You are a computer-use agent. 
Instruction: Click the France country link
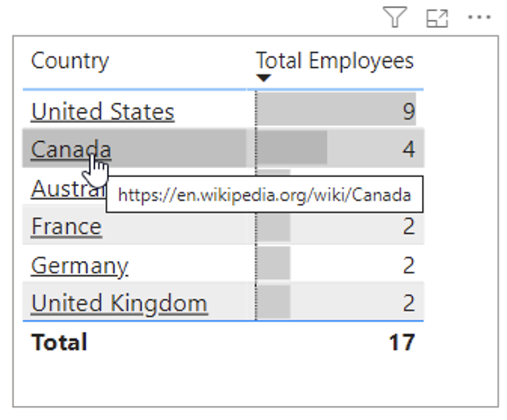pos(66,226)
